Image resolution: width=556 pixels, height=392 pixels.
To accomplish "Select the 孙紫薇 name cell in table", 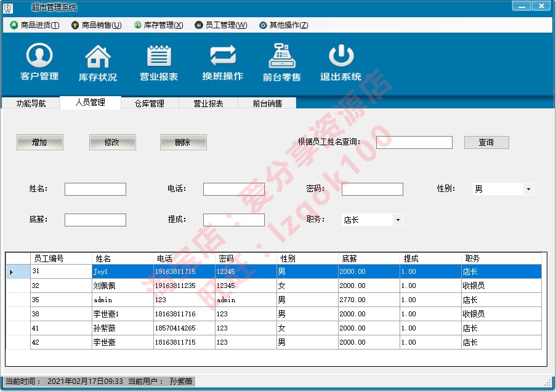I will coord(123,328).
